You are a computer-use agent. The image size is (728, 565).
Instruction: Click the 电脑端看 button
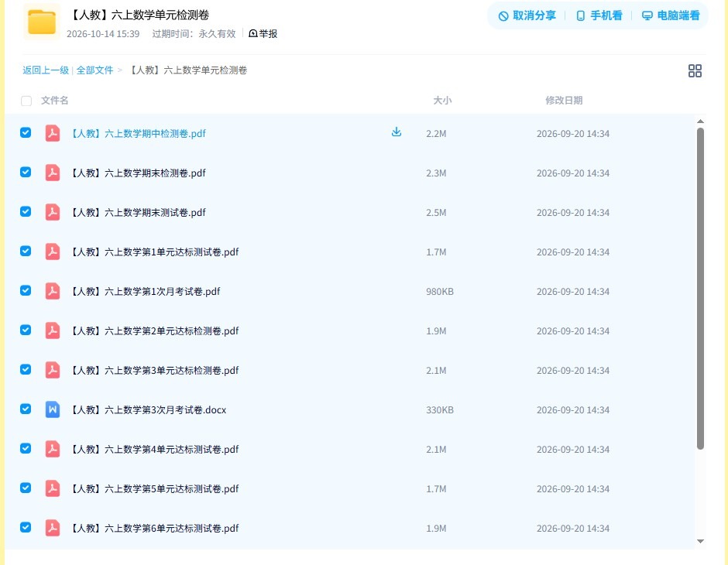click(671, 15)
